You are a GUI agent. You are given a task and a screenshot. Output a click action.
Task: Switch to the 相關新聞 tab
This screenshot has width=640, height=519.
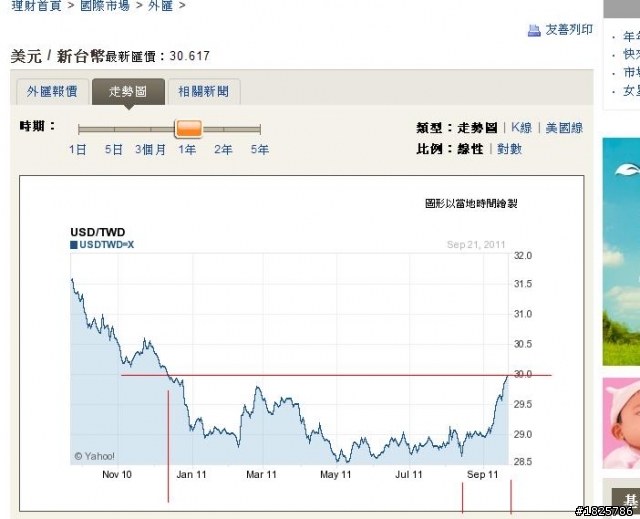coord(204,91)
